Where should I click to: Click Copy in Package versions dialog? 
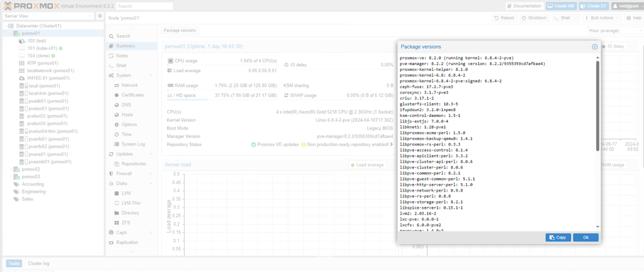pos(558,238)
